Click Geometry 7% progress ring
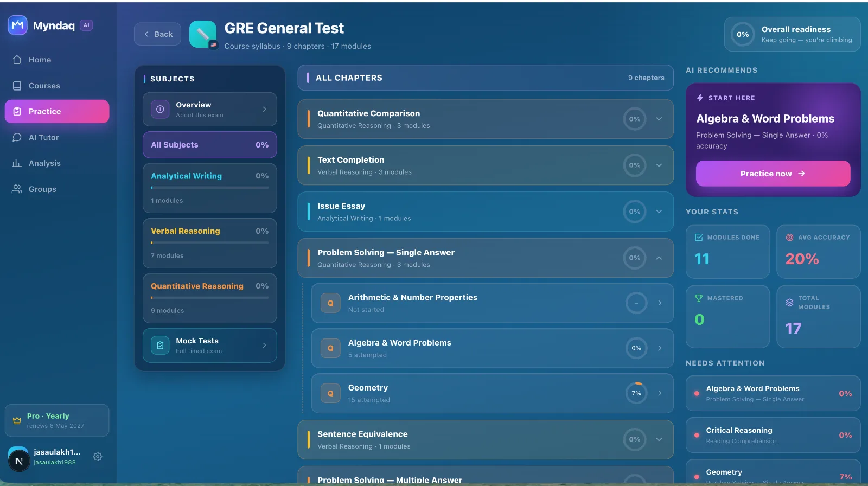 point(636,393)
